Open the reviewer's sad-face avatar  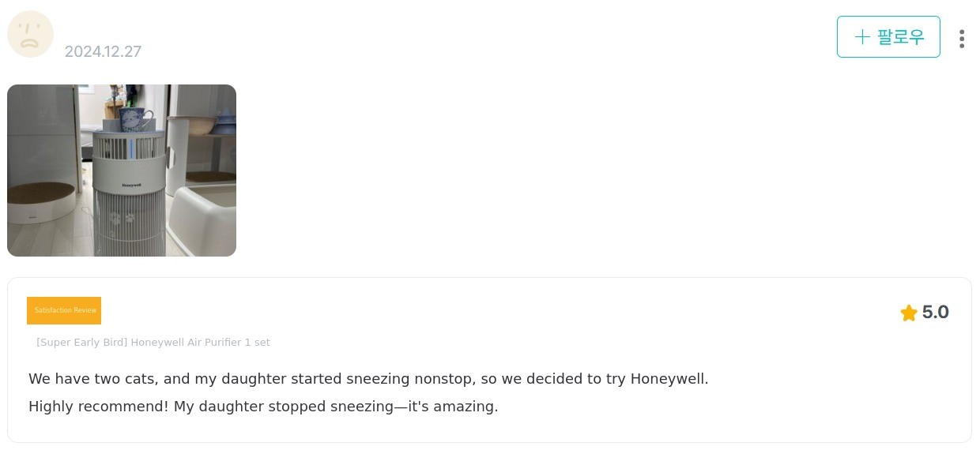tap(30, 34)
